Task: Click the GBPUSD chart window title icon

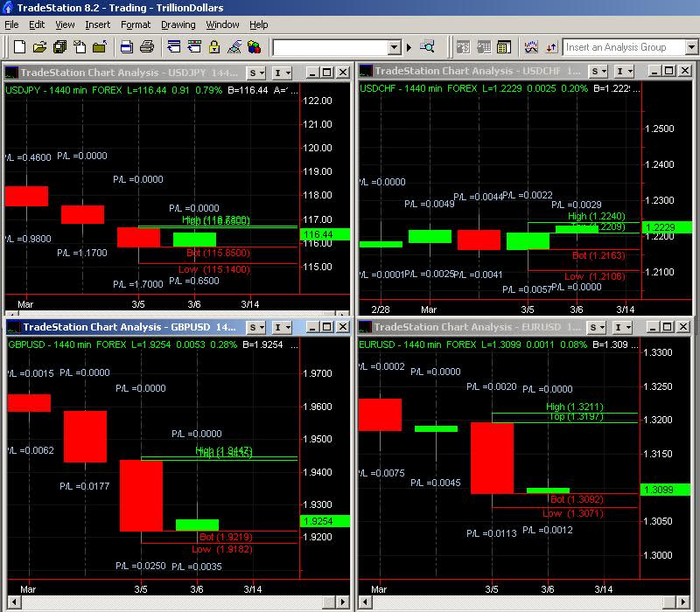Action: tap(14, 327)
